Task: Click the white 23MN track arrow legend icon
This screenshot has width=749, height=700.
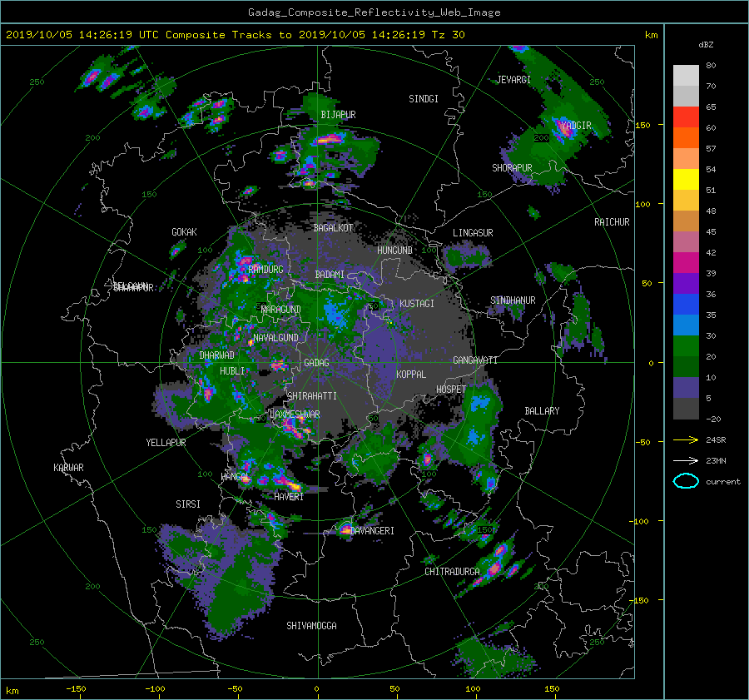Action: point(686,460)
